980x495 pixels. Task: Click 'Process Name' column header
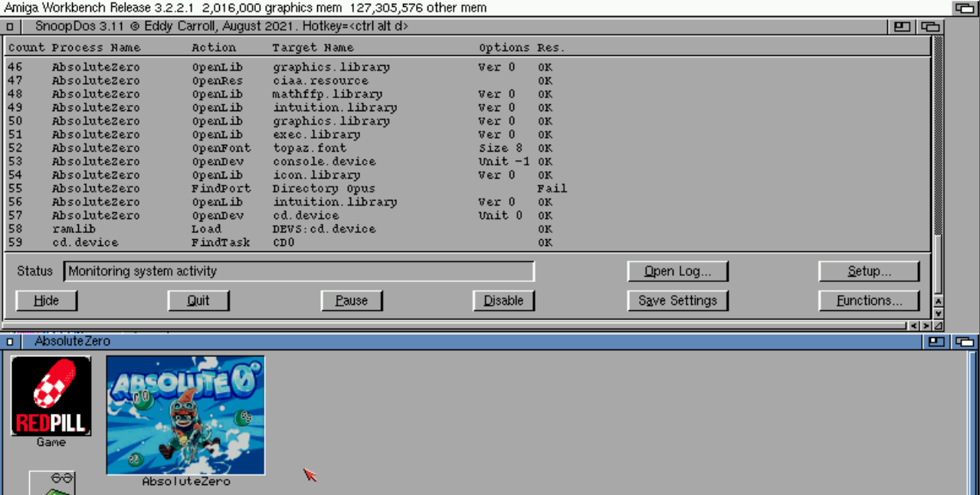[x=96, y=48]
